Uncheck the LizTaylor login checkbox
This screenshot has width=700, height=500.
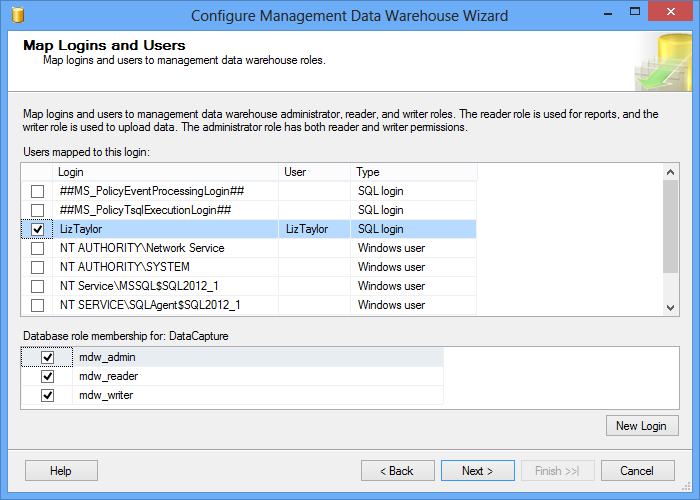(37, 229)
